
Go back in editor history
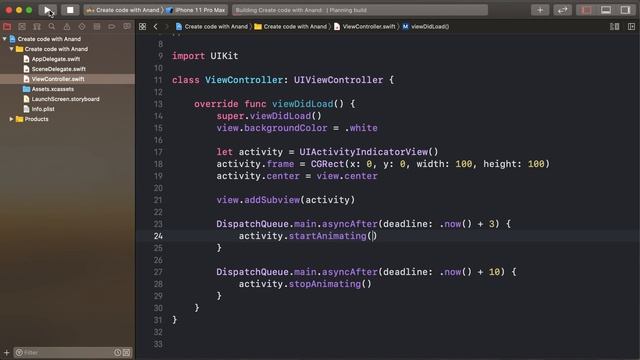click(156, 27)
